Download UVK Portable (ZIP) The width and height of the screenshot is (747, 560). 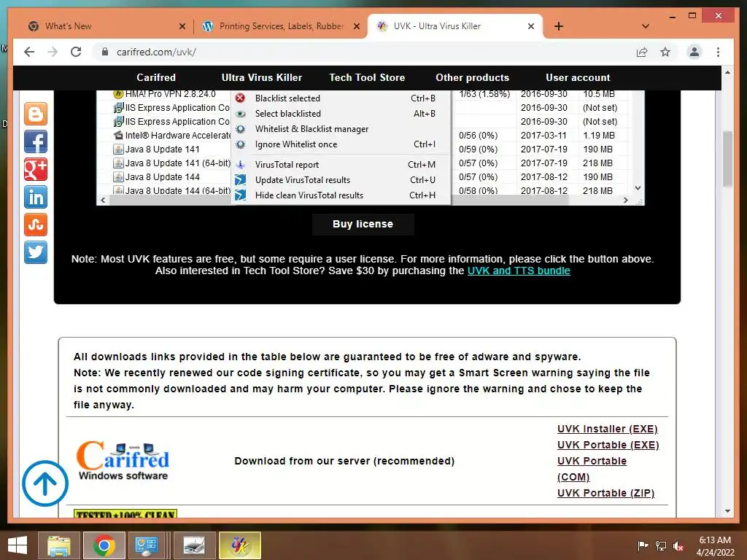click(606, 494)
